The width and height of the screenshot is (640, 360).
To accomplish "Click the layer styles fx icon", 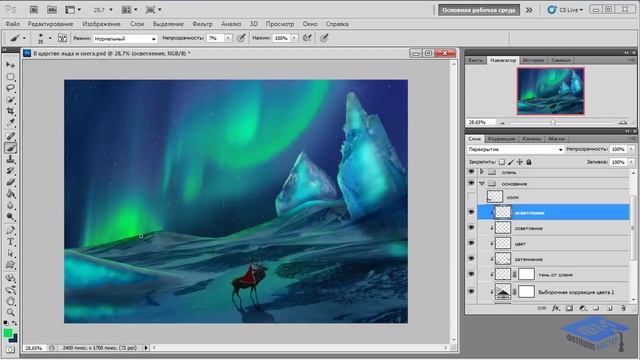I will pos(556,309).
